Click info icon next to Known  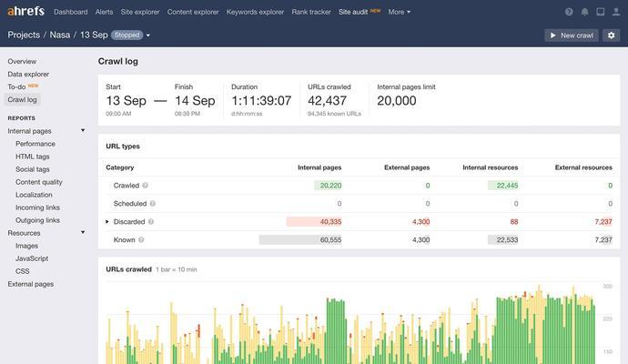point(142,240)
